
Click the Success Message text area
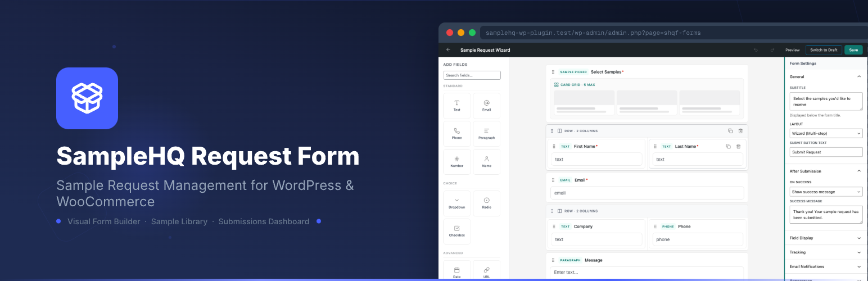[826, 215]
